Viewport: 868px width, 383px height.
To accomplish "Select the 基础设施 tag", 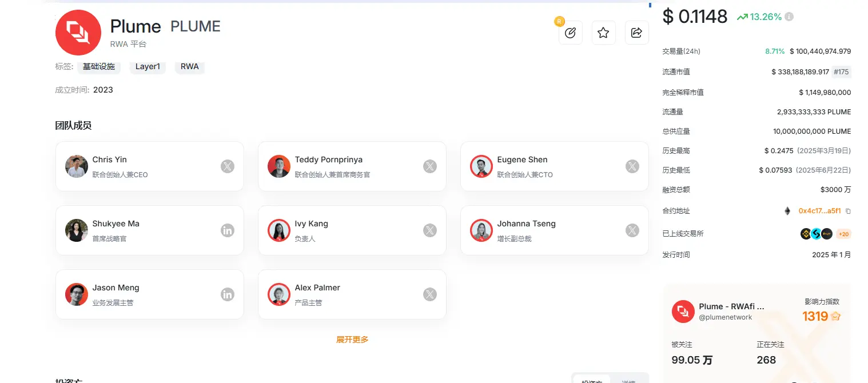I will (99, 67).
